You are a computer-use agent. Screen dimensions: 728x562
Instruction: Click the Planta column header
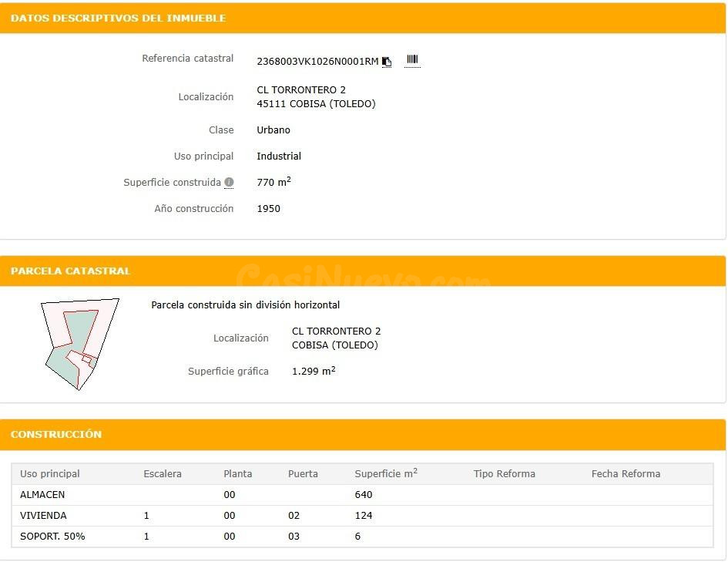point(238,474)
